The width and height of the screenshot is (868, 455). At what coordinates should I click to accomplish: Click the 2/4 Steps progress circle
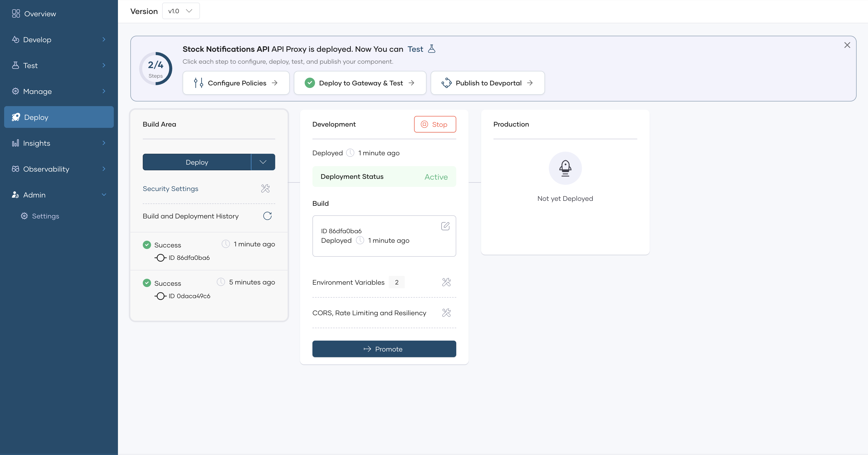pyautogui.click(x=156, y=69)
